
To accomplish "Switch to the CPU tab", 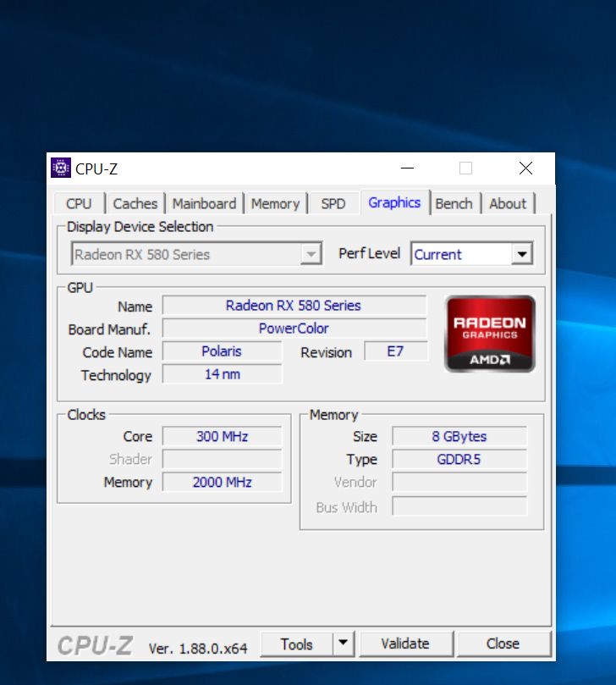I will point(79,203).
